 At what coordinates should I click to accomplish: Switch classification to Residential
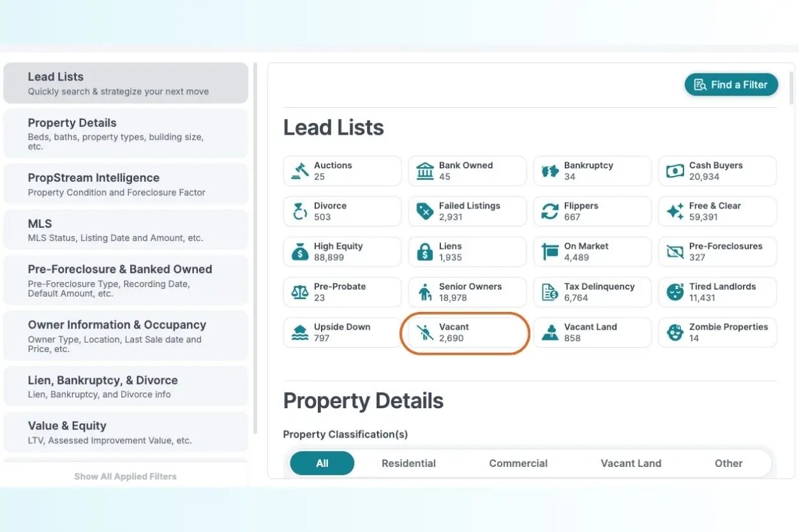point(408,464)
